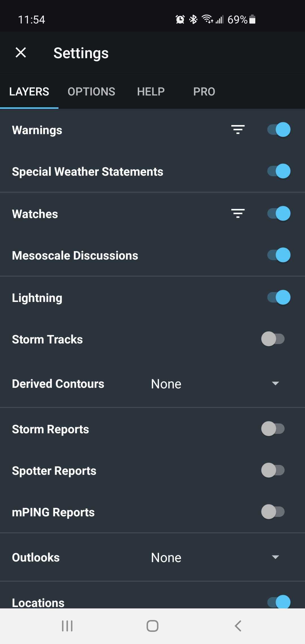Enable Spotter Reports switch
Screen dimensions: 305x644
click(x=273, y=470)
